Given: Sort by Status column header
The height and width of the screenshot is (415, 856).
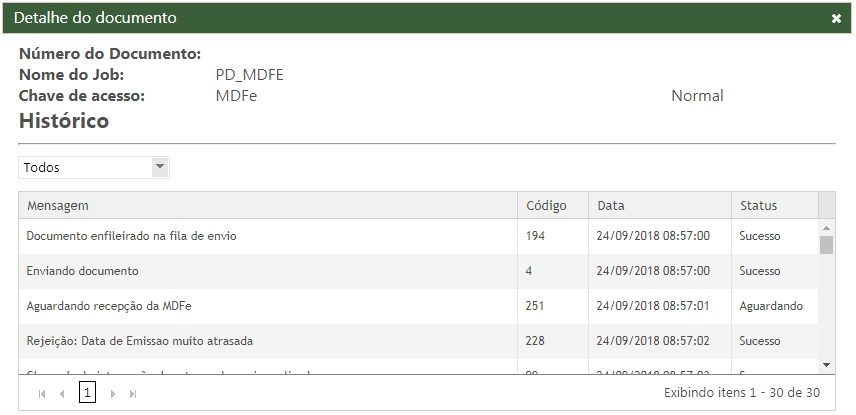Looking at the screenshot, I should [x=758, y=206].
